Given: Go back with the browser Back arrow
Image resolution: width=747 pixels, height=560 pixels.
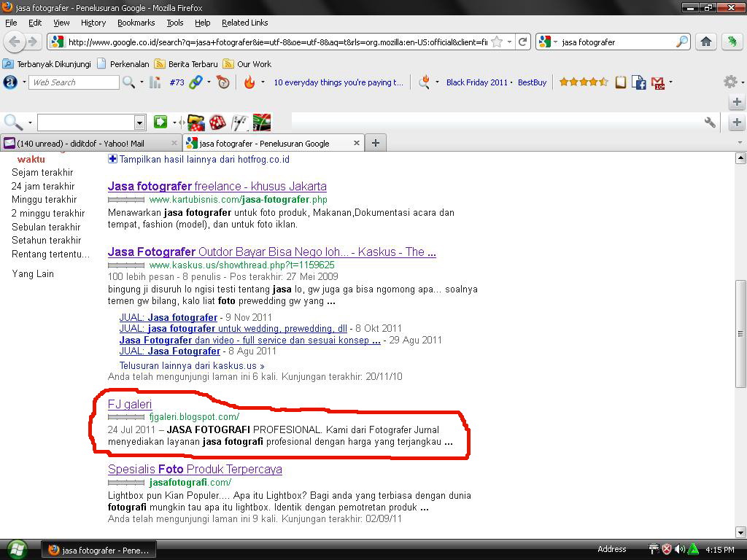Looking at the screenshot, I should [15, 42].
